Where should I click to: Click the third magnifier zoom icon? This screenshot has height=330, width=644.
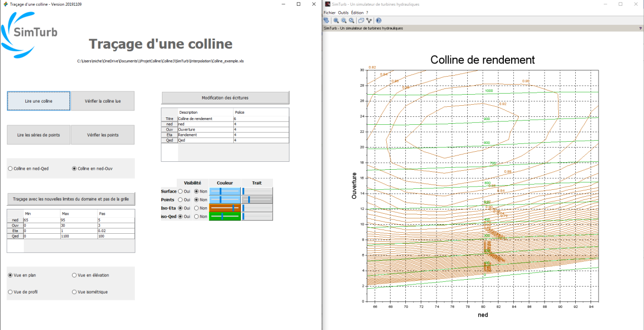351,20
